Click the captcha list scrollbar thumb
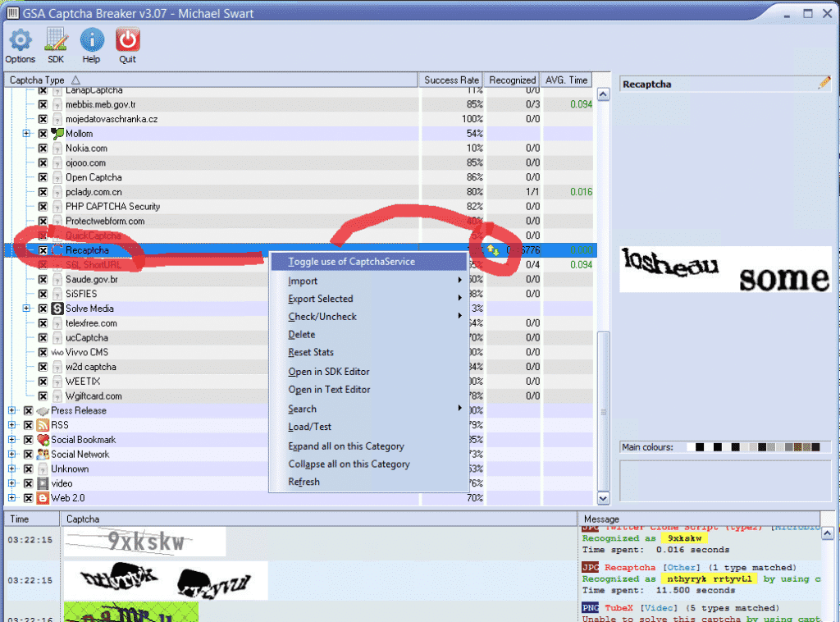The image size is (840, 622). (x=603, y=411)
